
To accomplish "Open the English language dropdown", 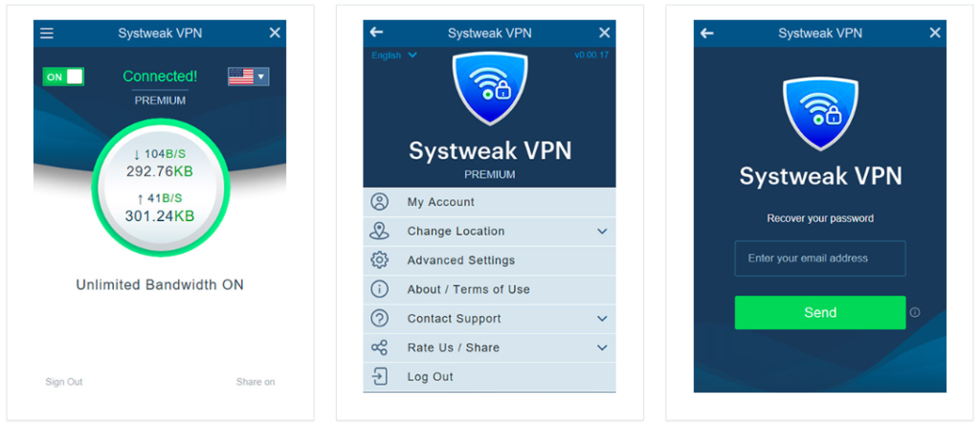I will pyautogui.click(x=393, y=55).
